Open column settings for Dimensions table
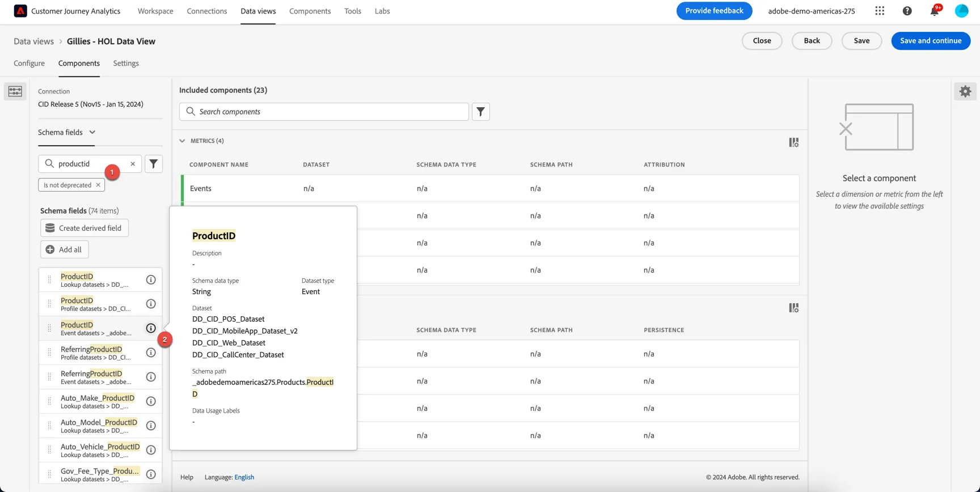The height and width of the screenshot is (492, 980). pos(794,308)
